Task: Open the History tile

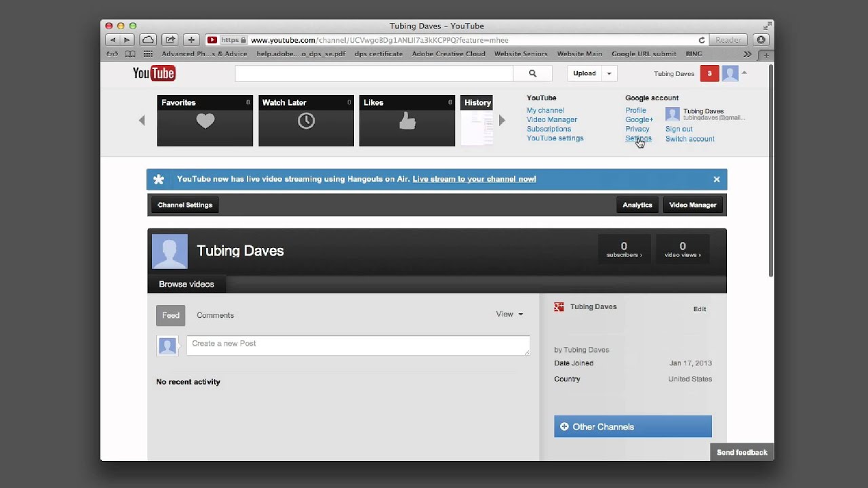Action: click(x=477, y=121)
